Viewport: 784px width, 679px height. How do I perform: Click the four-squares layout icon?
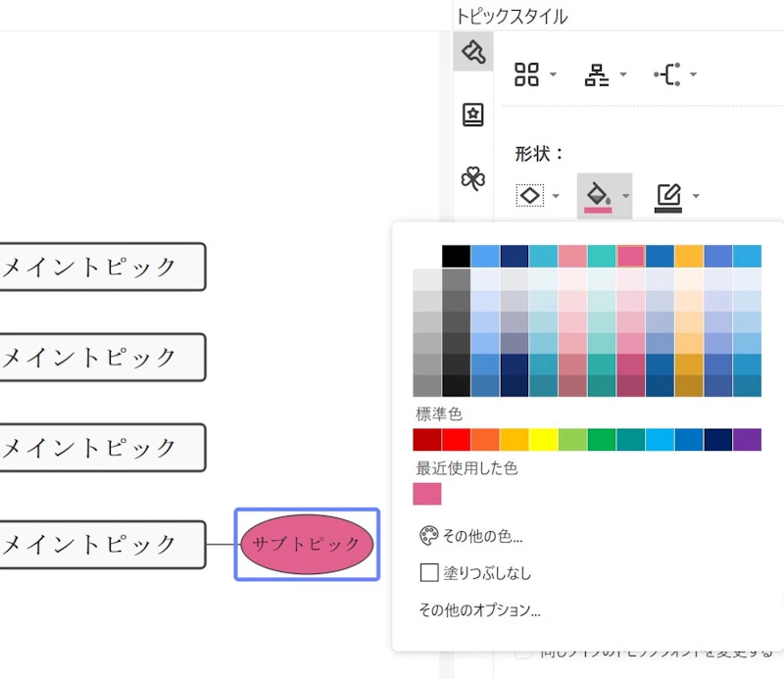click(x=527, y=74)
